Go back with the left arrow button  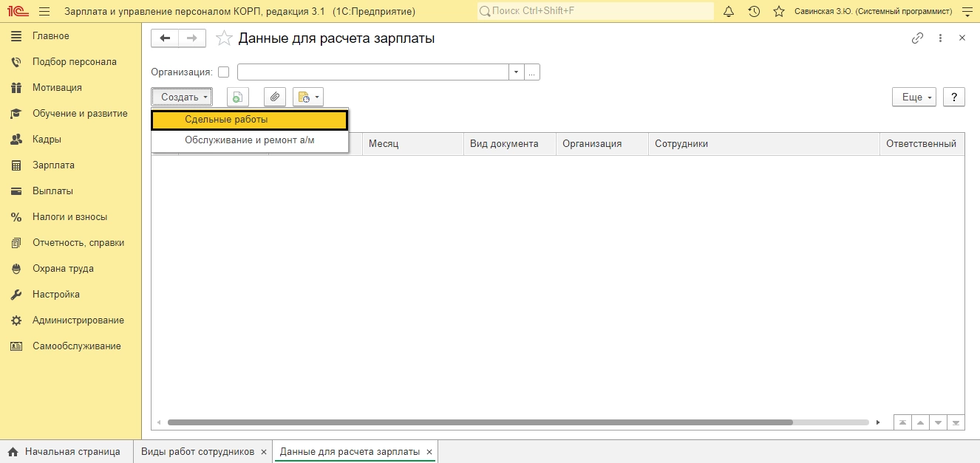pyautogui.click(x=165, y=38)
